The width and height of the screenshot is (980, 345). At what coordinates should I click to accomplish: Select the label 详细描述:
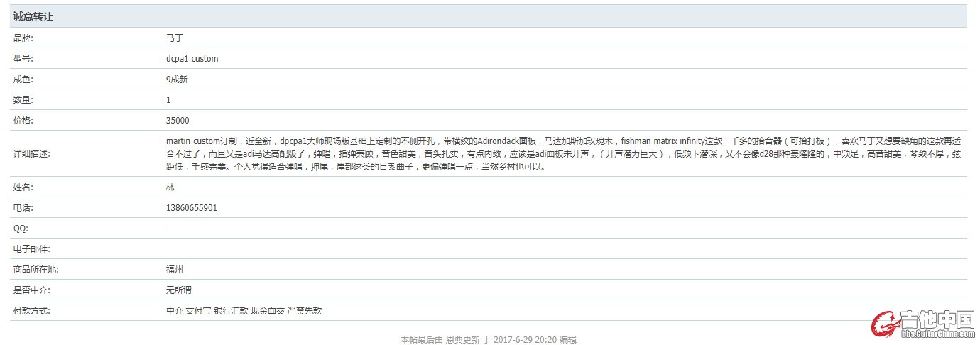click(x=33, y=154)
